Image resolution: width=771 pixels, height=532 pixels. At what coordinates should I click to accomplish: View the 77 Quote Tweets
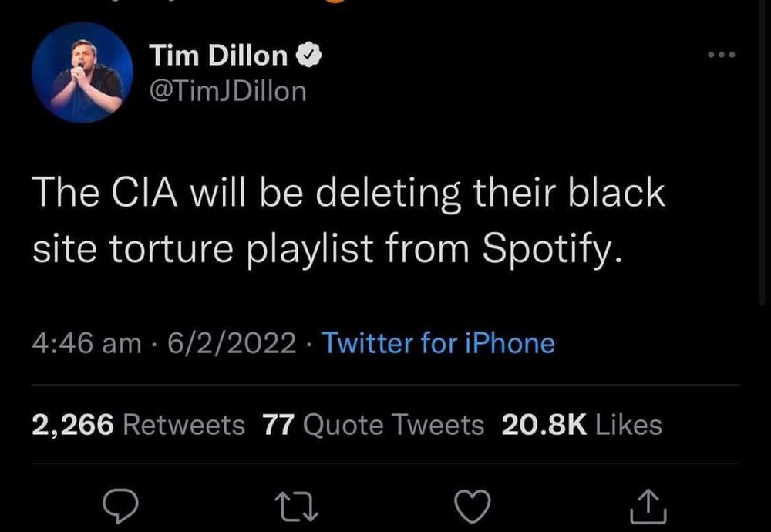point(373,424)
